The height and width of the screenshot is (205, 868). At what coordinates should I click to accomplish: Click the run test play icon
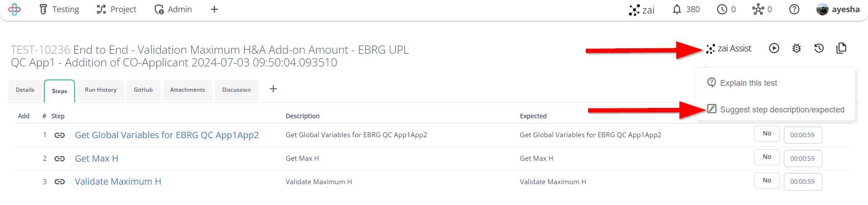[x=774, y=48]
